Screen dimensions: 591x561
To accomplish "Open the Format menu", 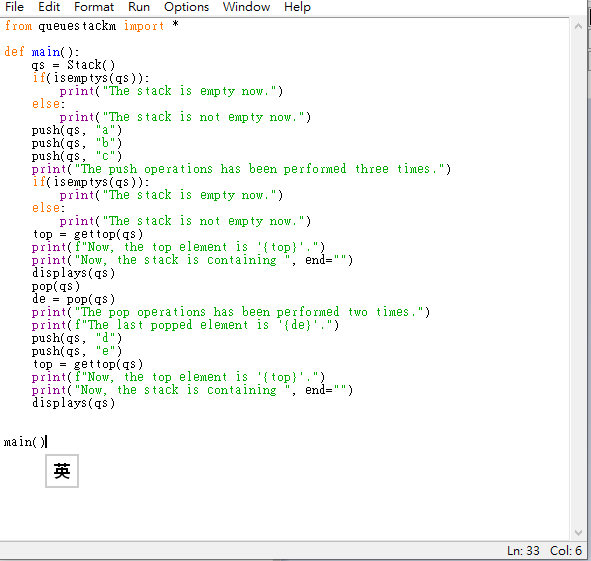I will click(x=94, y=7).
